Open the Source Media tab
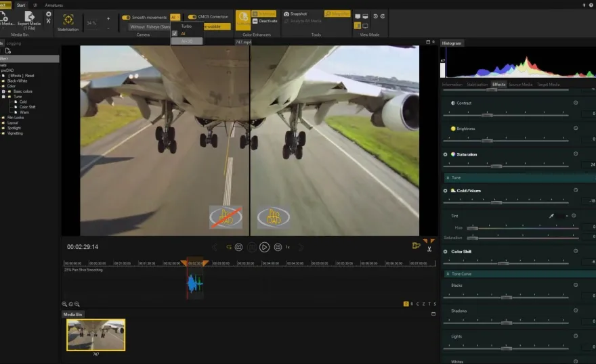This screenshot has height=364, width=596. coord(520,85)
